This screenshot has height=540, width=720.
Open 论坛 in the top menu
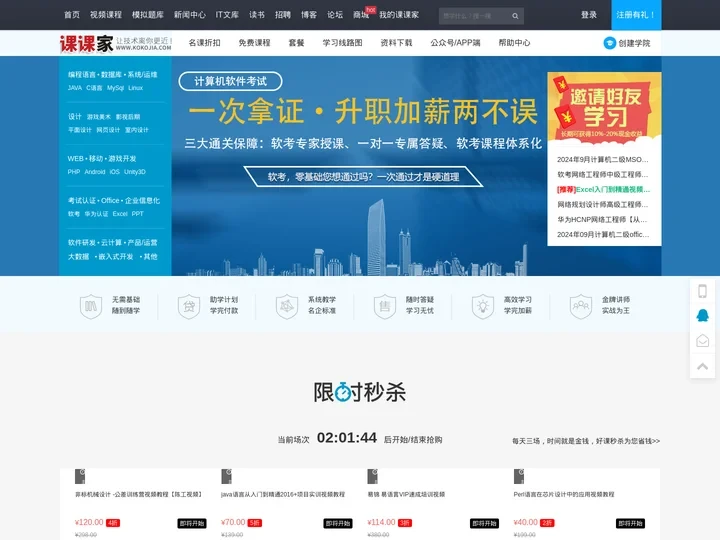[335, 15]
